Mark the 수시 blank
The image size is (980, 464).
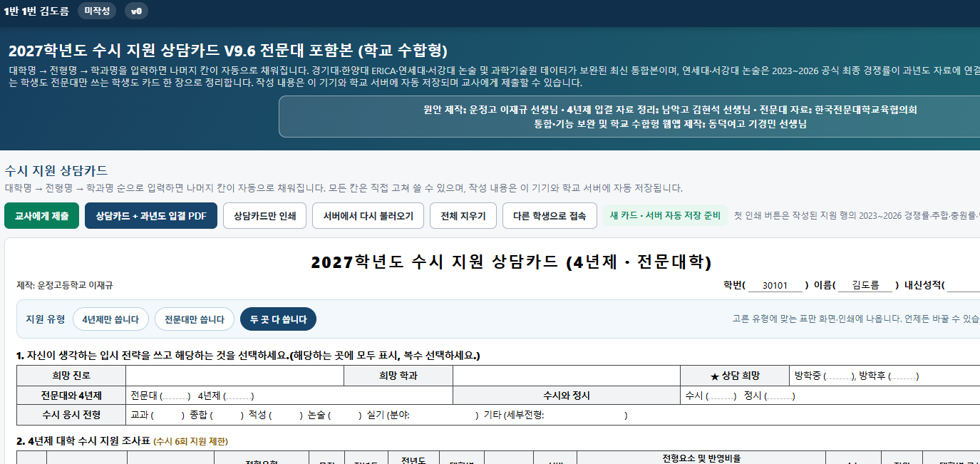pyautogui.click(x=721, y=396)
